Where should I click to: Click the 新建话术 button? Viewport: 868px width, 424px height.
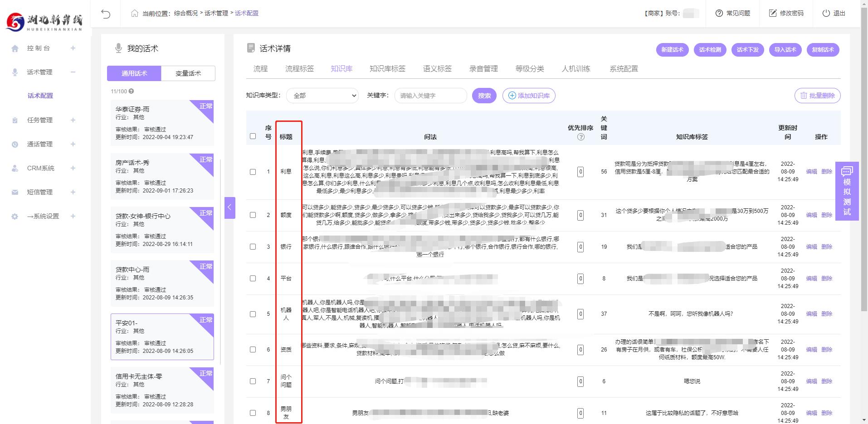click(672, 50)
